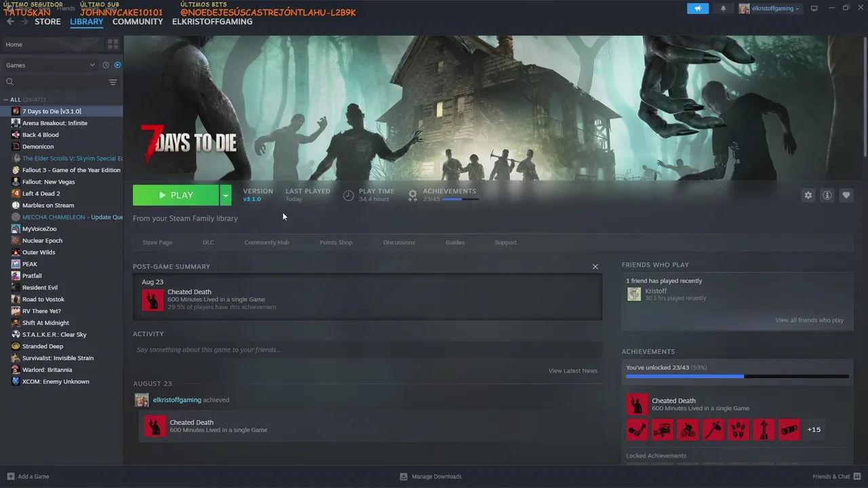Click the XCOM: Enemy Unknown game icon
The width and height of the screenshot is (868, 488).
click(x=16, y=382)
